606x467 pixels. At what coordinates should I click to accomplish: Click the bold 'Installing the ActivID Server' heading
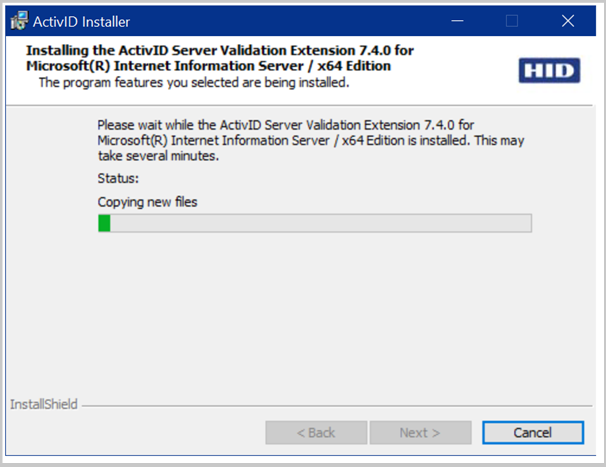coord(220,50)
